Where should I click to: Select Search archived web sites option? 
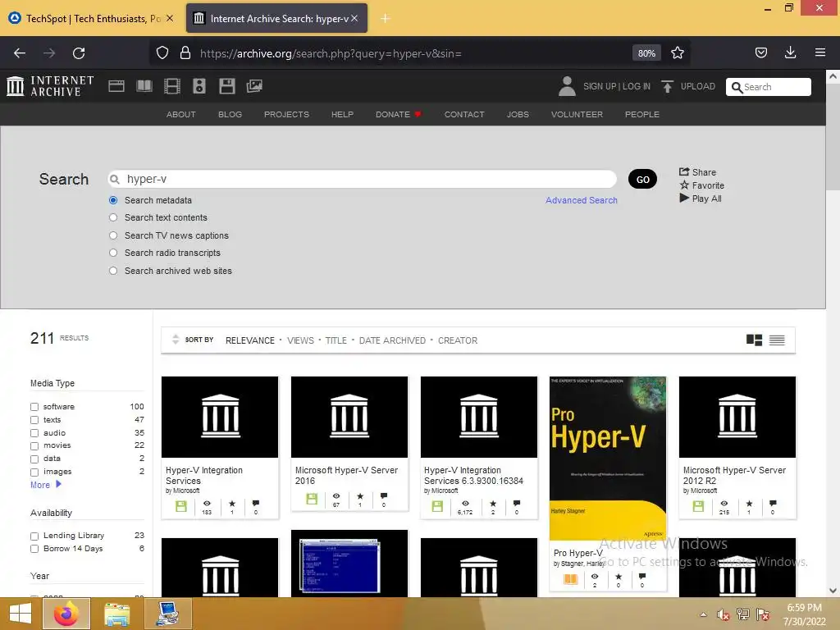(x=113, y=271)
